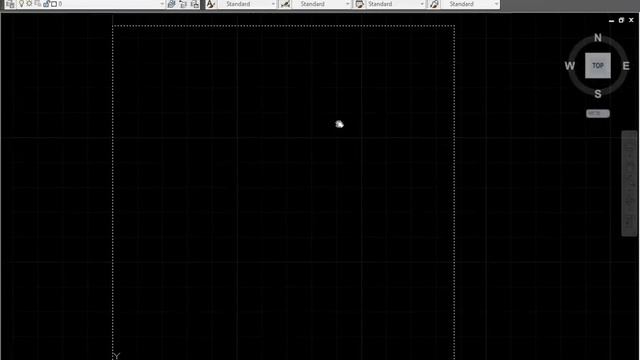Toggle the layer 0 lock icon
Image resolution: width=640 pixels, height=360 pixels.
[x=46, y=4]
